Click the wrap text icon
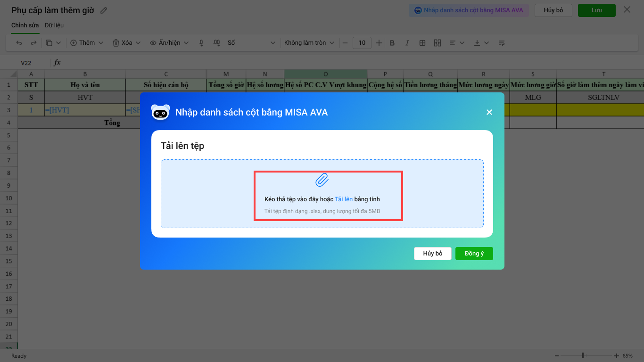 click(501, 43)
